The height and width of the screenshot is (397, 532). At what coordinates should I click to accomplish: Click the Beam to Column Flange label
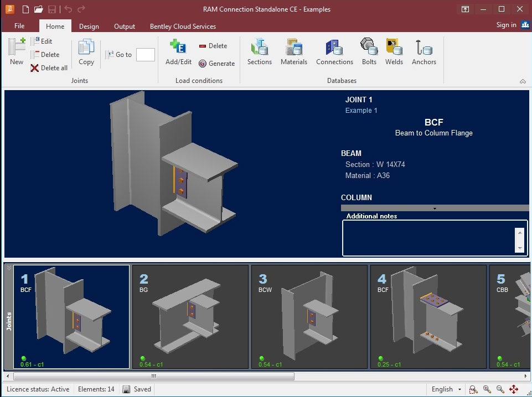(x=433, y=133)
